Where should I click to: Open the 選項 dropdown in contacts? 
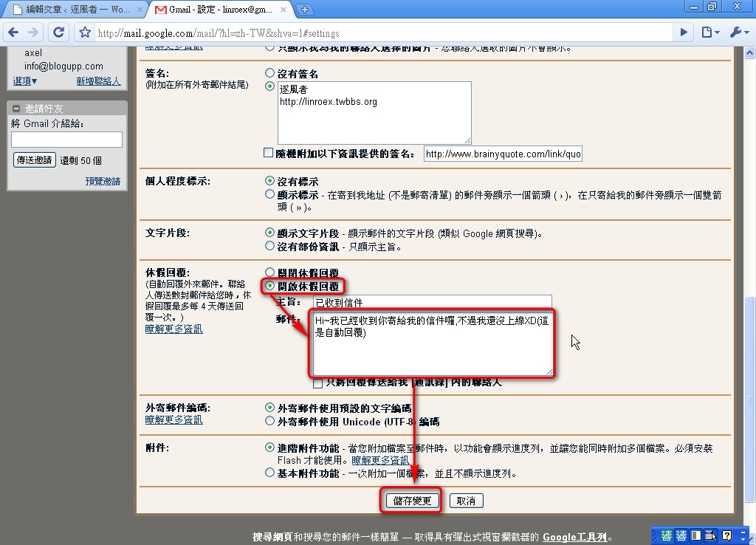24,81
